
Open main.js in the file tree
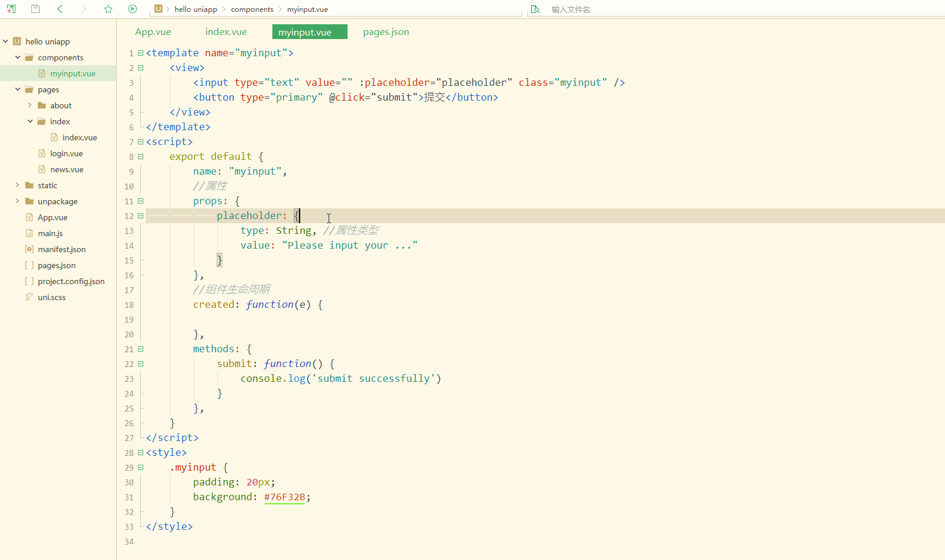[x=50, y=233]
